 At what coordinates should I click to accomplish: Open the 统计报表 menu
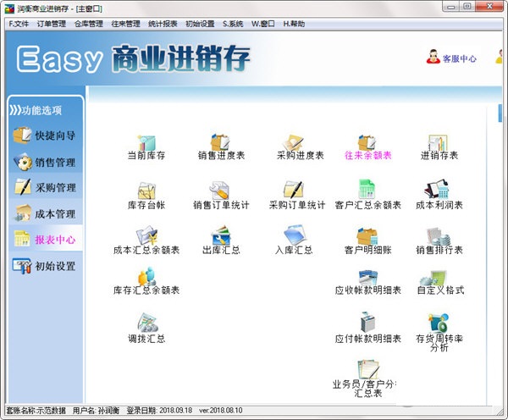pos(163,24)
